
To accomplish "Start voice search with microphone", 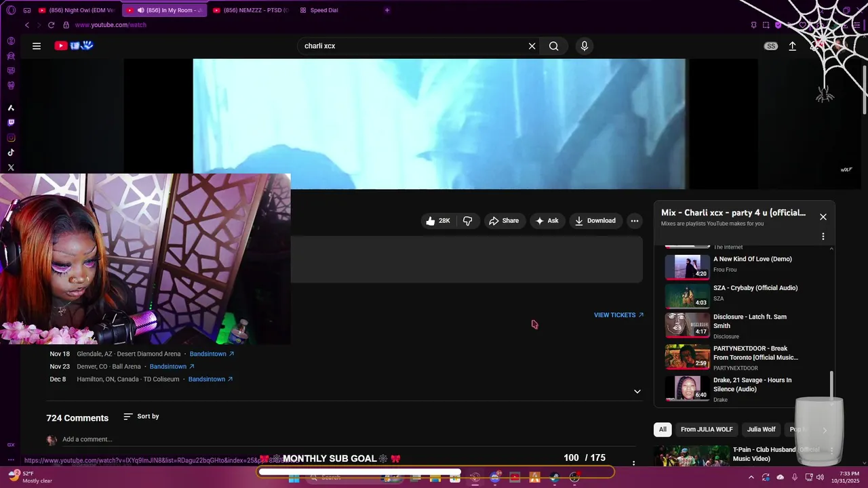I will pos(585,46).
